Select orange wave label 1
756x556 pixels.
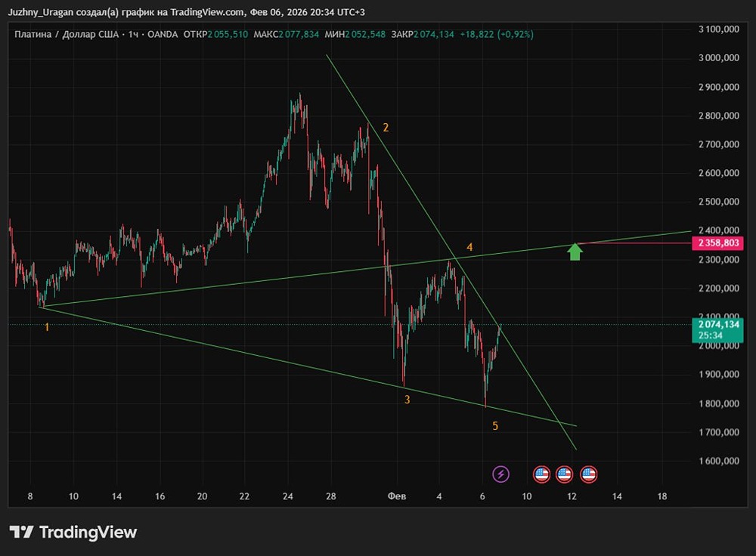click(x=47, y=327)
